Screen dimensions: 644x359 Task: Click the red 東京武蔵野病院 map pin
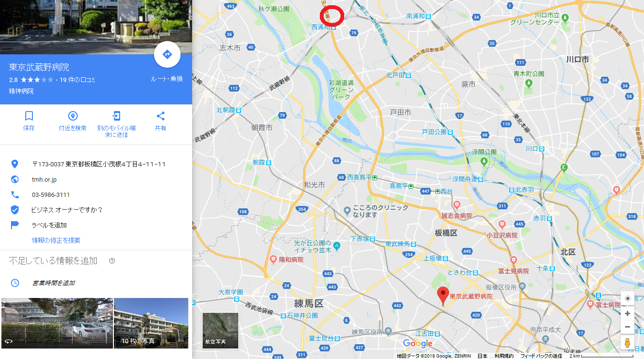[443, 297]
